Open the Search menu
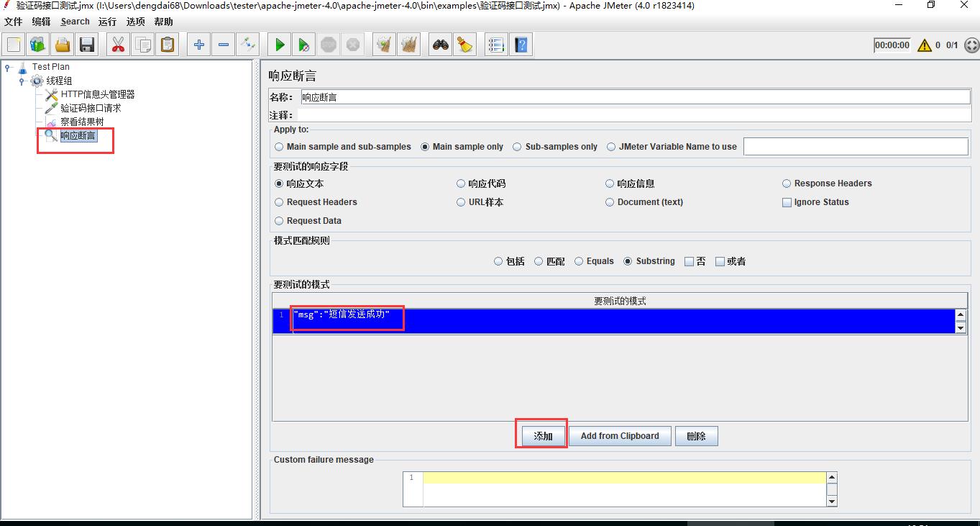This screenshot has width=980, height=526. pos(75,22)
